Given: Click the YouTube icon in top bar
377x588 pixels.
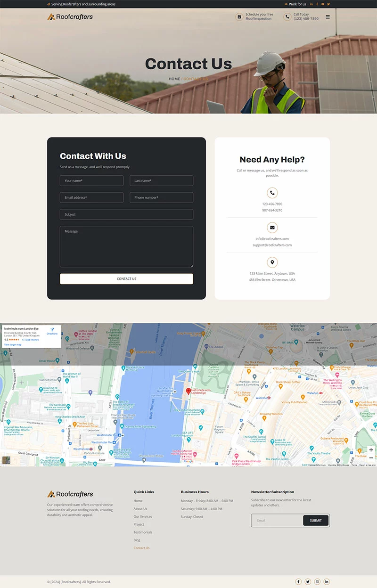Looking at the screenshot, I should (323, 4).
